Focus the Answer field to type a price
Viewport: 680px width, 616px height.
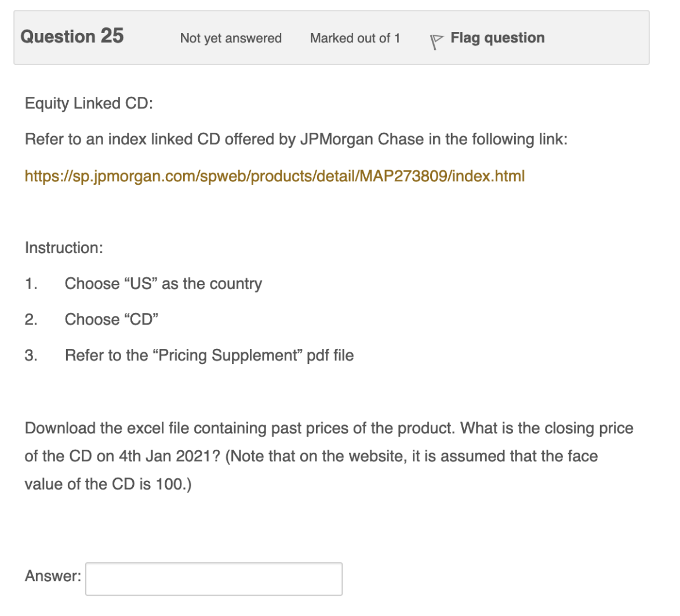(213, 578)
